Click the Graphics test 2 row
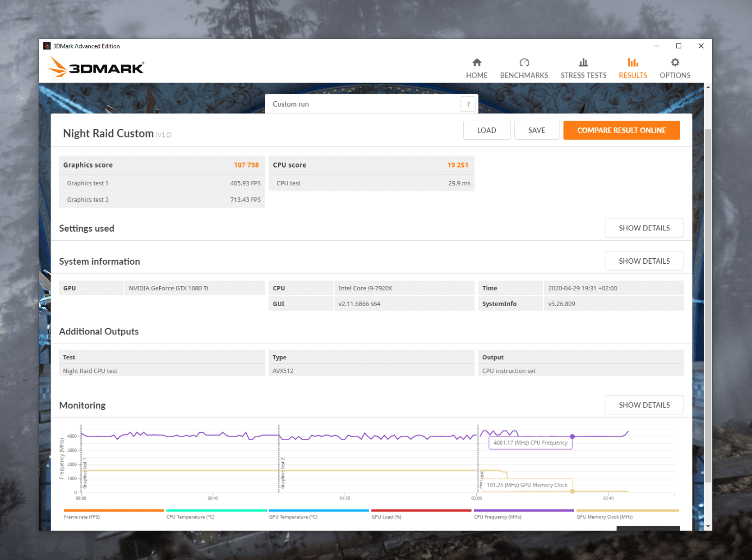The width and height of the screenshot is (752, 560). (x=162, y=200)
